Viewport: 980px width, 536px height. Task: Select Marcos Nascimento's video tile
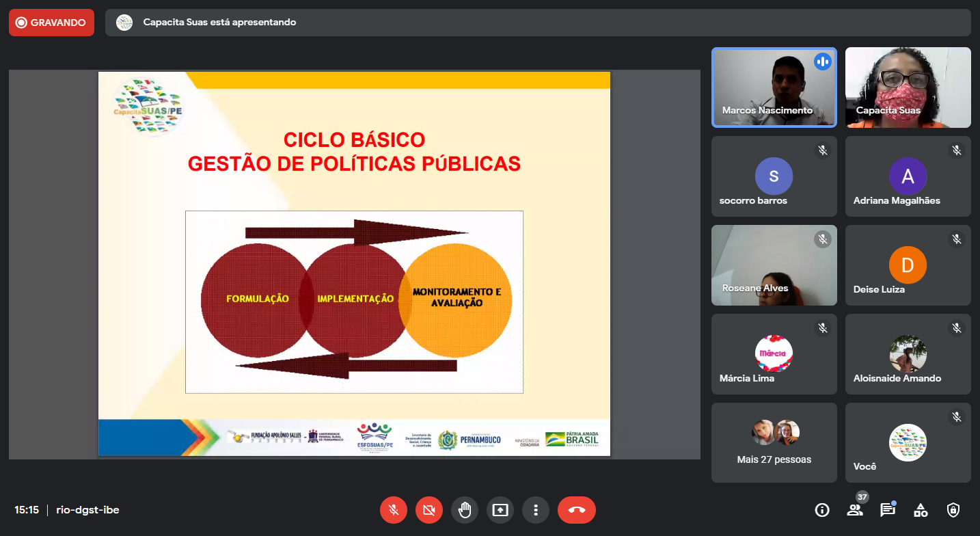(x=774, y=88)
